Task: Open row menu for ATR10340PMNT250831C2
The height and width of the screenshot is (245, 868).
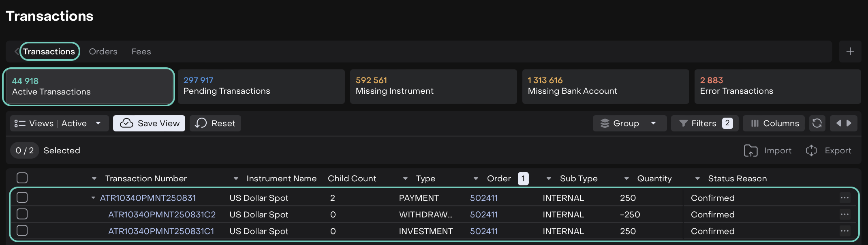Action: tap(844, 215)
